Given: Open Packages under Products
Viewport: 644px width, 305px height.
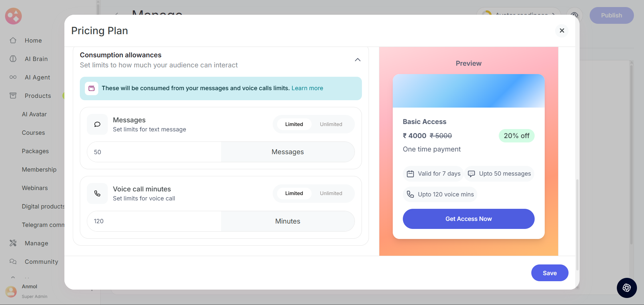Looking at the screenshot, I should coord(35,151).
